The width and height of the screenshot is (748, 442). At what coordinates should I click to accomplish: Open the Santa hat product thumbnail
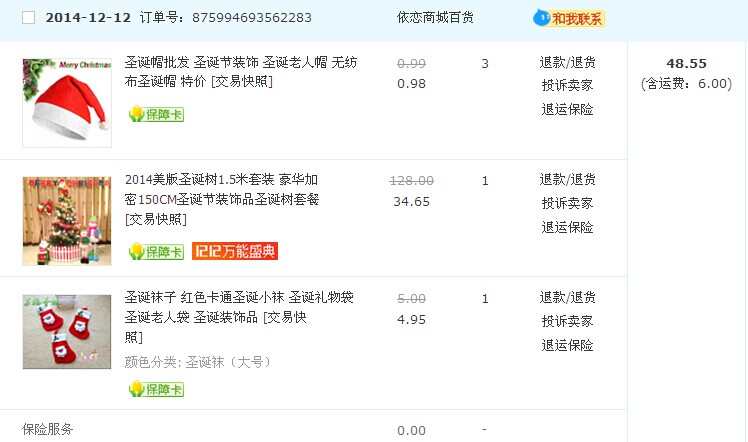[67, 103]
